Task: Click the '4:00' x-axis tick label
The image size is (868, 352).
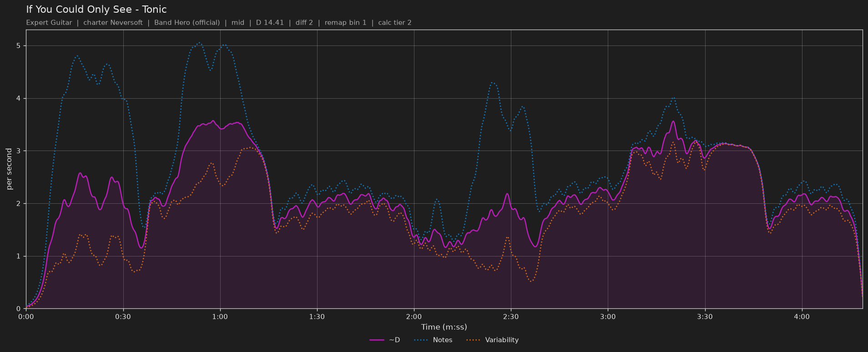Action: point(802,317)
